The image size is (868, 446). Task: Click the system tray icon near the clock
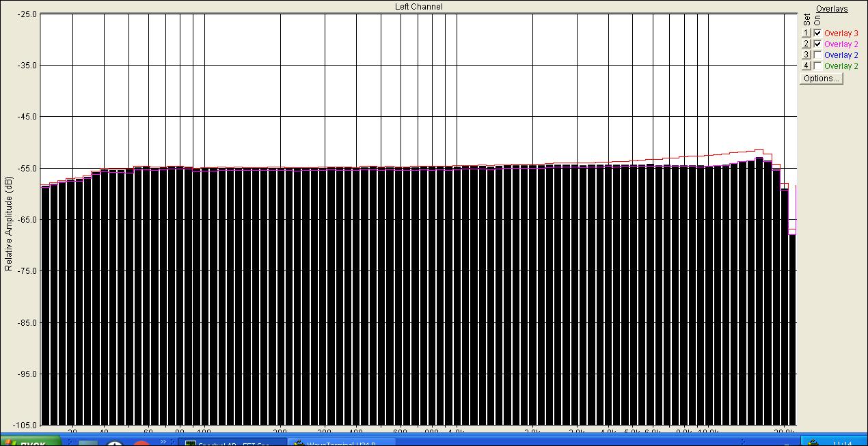pyautogui.click(x=813, y=443)
